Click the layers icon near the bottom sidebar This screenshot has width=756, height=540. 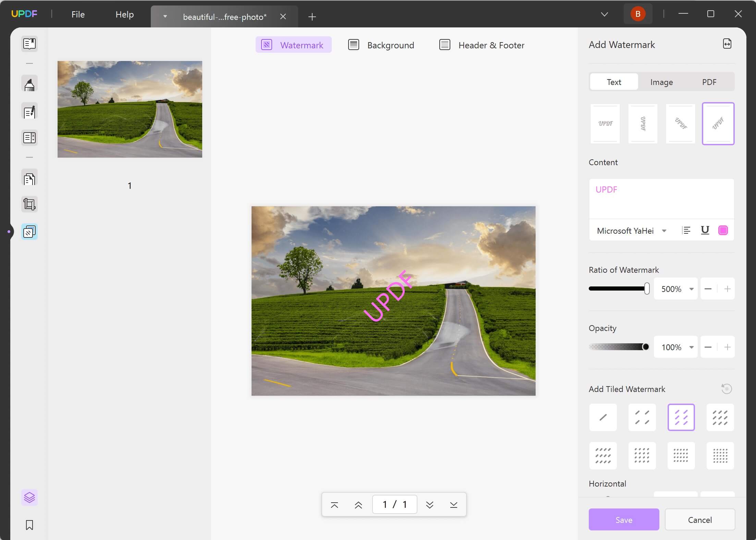29,498
